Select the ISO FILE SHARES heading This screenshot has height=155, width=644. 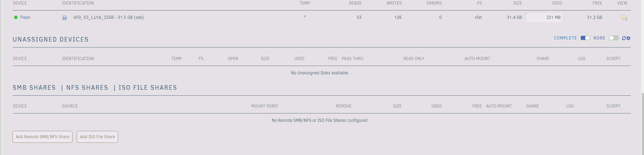click(x=147, y=88)
